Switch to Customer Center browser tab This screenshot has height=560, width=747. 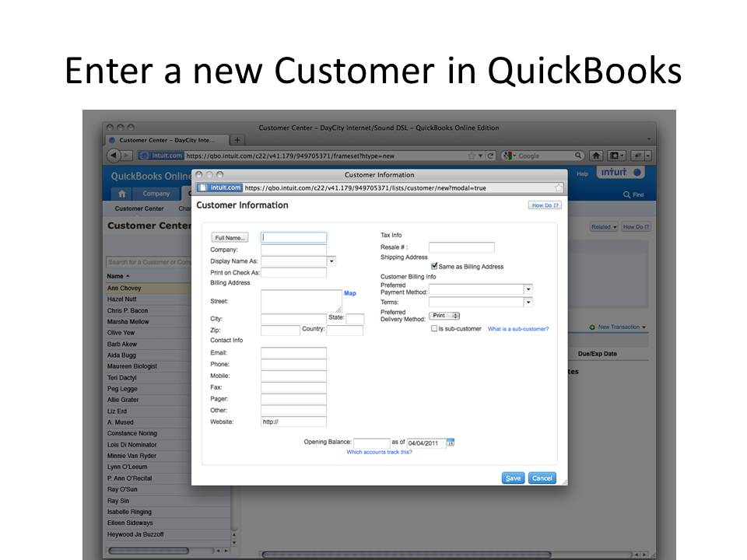tap(167, 140)
